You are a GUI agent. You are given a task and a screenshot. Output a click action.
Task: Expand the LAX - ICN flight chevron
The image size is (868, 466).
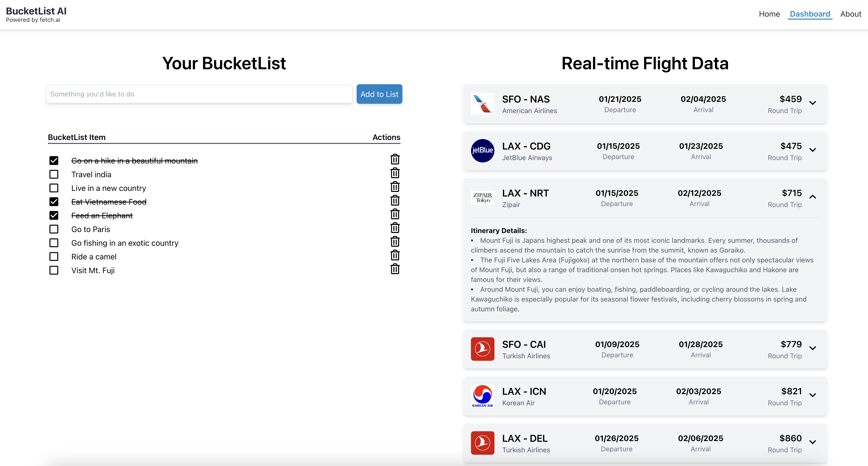[x=812, y=395]
